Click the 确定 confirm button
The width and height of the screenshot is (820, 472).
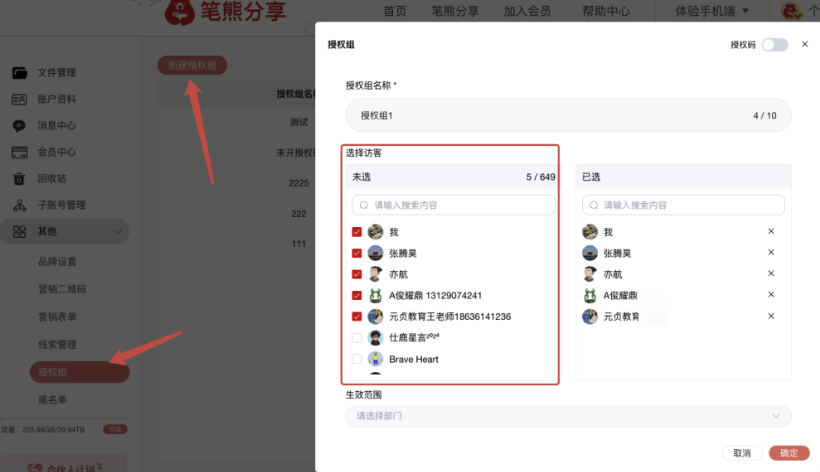[x=789, y=453]
